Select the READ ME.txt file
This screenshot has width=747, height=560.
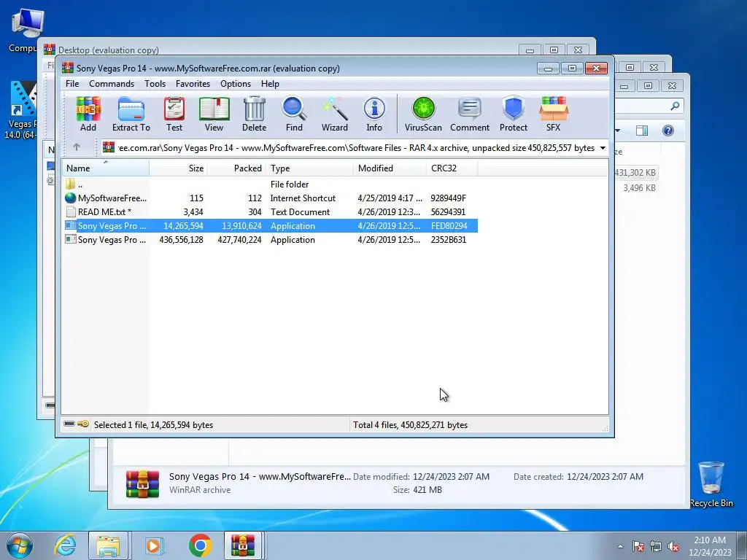pyautogui.click(x=270, y=212)
